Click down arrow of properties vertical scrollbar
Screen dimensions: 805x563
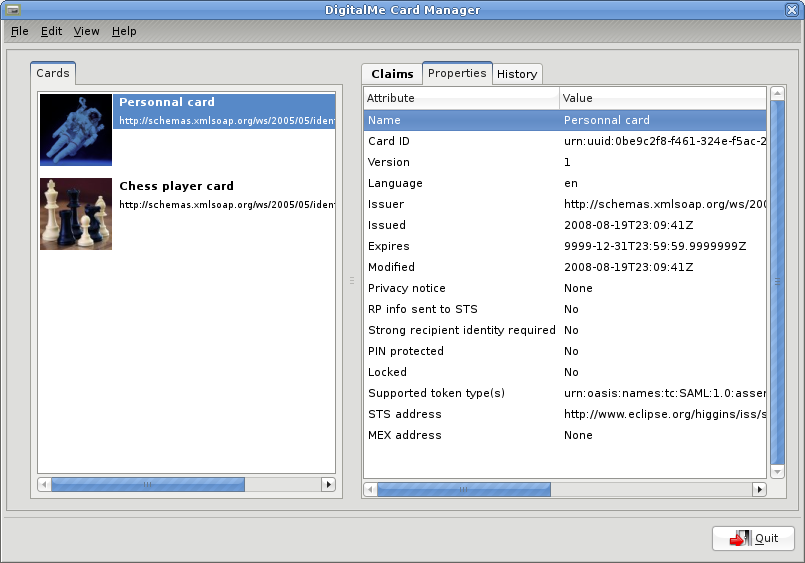coord(777,471)
